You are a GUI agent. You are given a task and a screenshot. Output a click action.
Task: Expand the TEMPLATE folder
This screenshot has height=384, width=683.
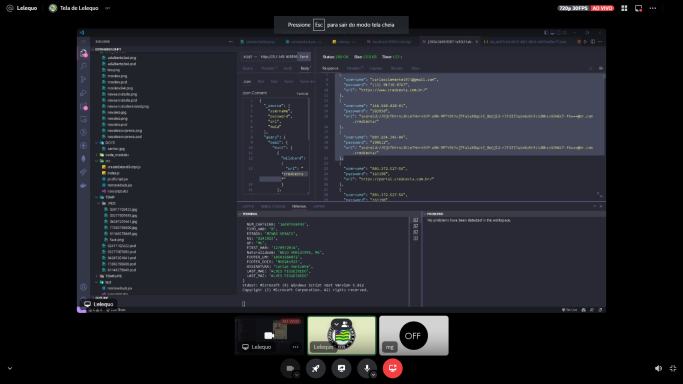tap(97, 276)
